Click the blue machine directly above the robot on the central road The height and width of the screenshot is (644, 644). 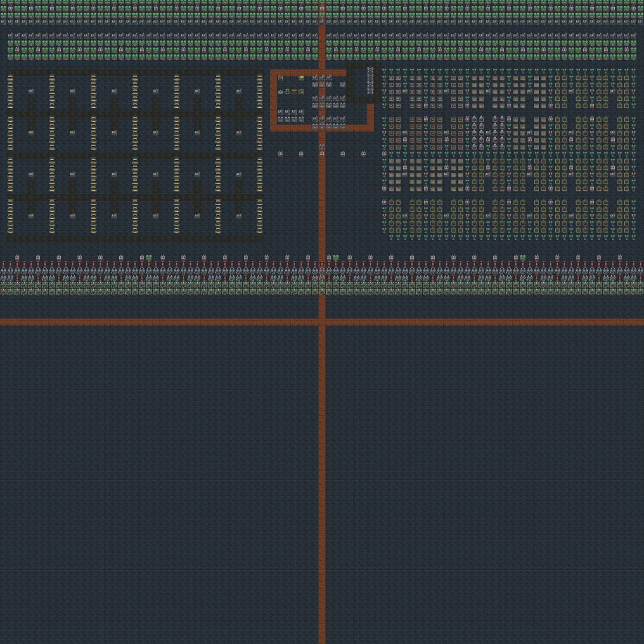322,147
